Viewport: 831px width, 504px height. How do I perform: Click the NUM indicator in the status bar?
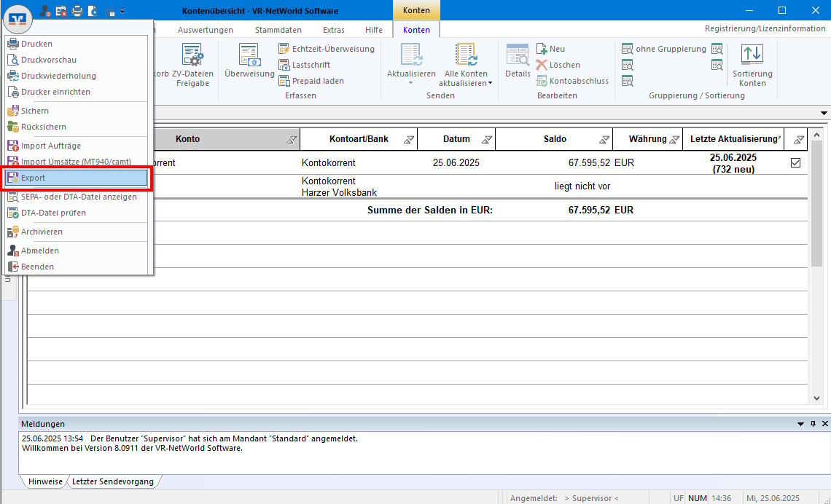pos(698,498)
